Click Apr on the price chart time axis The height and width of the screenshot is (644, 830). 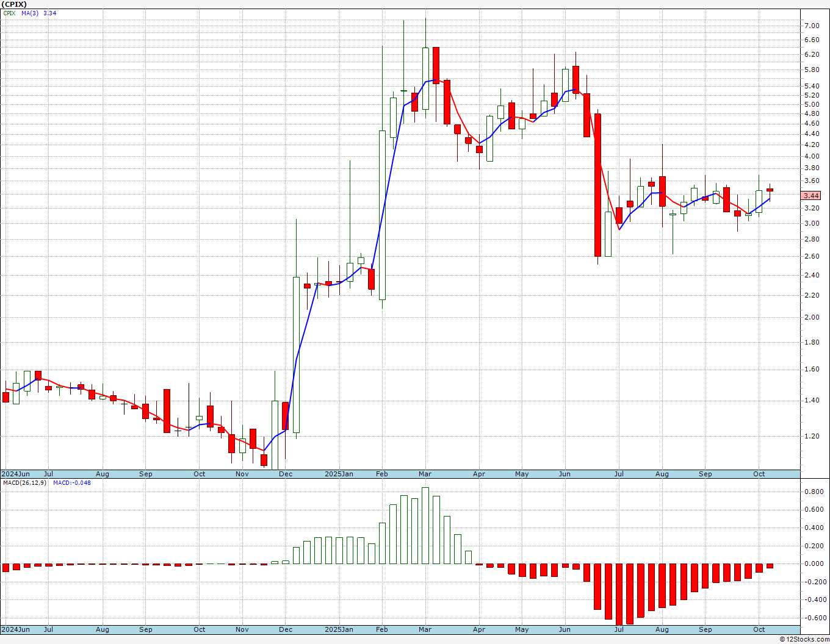478,474
